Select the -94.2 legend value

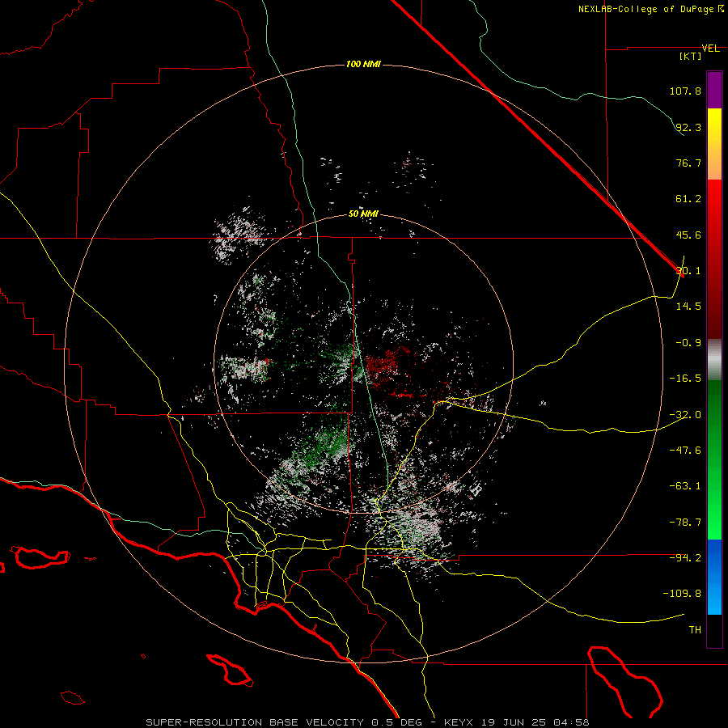click(x=685, y=557)
